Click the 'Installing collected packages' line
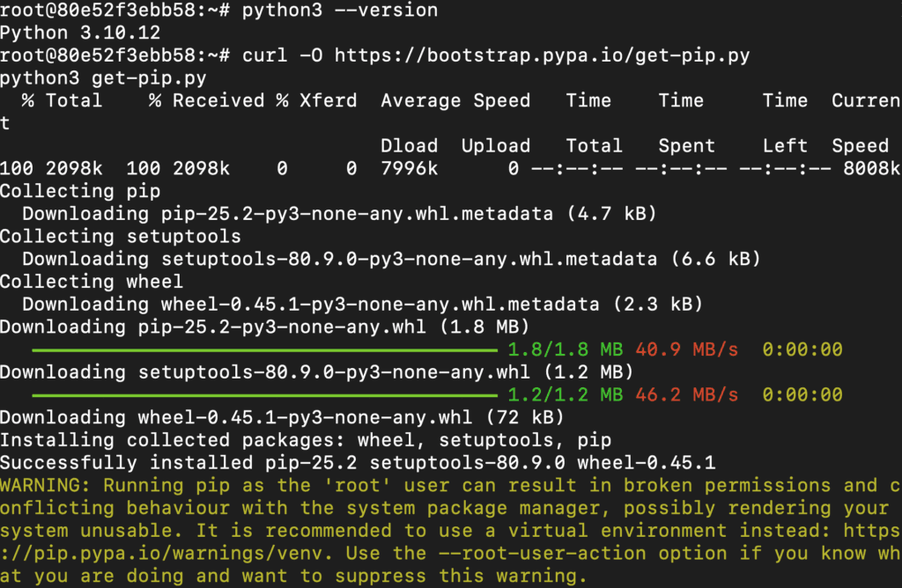This screenshot has width=902, height=588. click(306, 440)
